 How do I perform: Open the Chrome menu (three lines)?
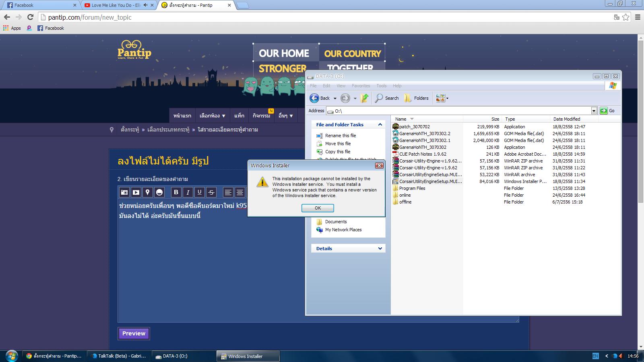[x=638, y=17]
